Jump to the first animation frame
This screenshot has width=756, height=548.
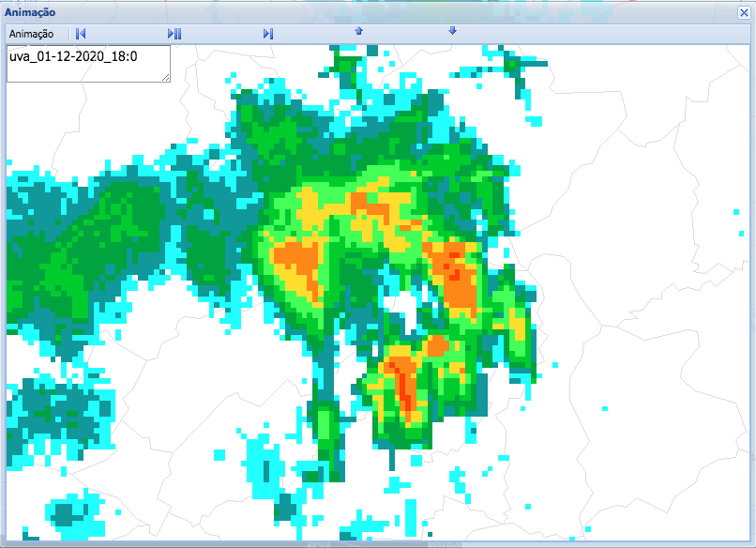point(81,34)
